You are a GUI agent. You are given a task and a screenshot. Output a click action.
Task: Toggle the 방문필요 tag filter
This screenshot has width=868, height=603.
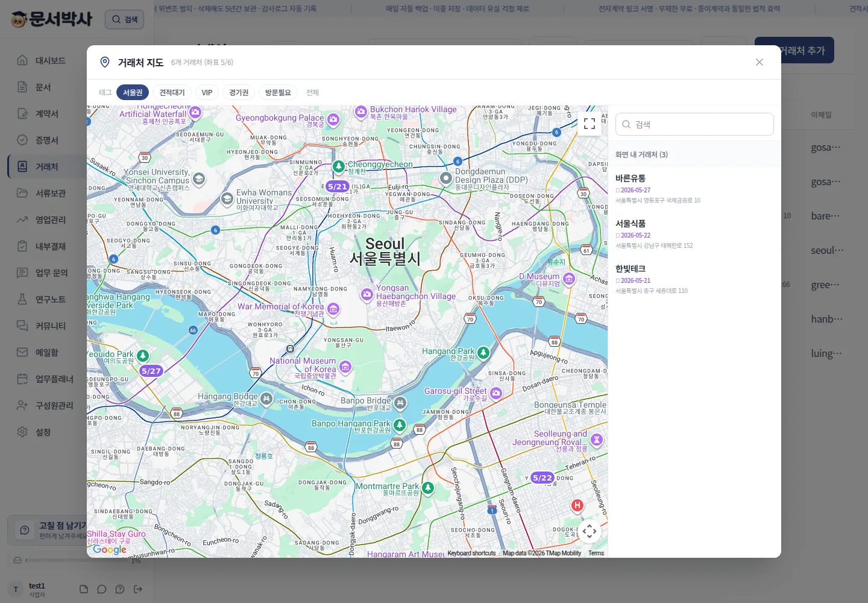point(278,92)
